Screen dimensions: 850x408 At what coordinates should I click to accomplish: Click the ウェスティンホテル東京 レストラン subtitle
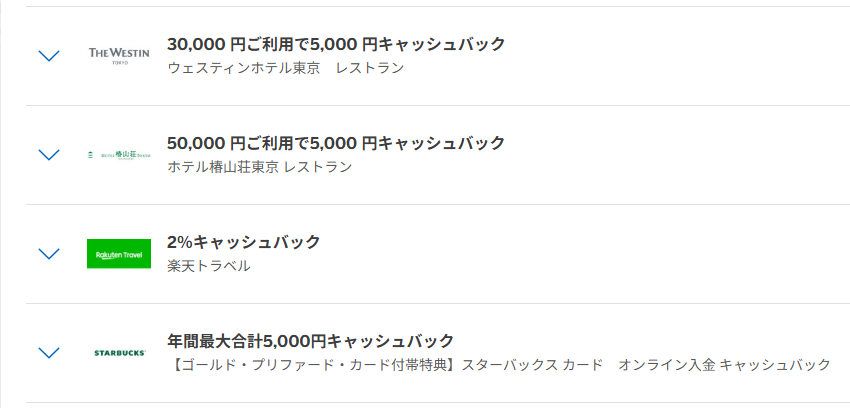click(286, 68)
